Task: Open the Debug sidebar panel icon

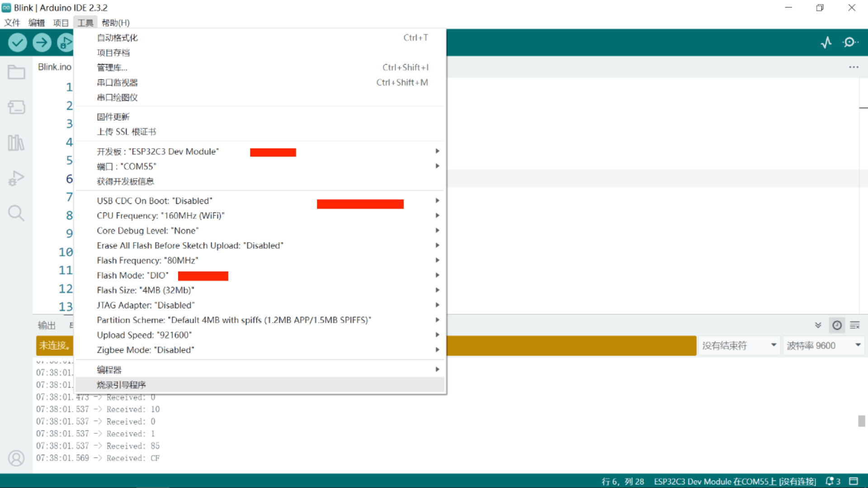Action: 16,178
